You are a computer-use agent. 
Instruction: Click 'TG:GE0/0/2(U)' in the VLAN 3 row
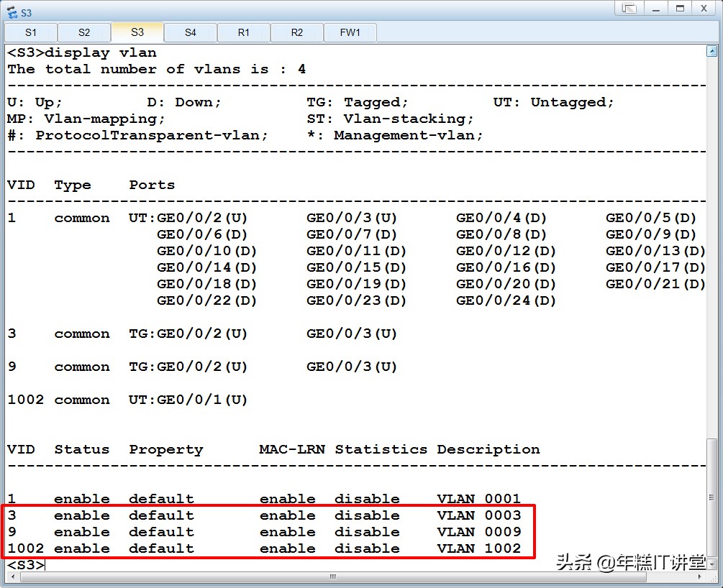click(x=188, y=334)
